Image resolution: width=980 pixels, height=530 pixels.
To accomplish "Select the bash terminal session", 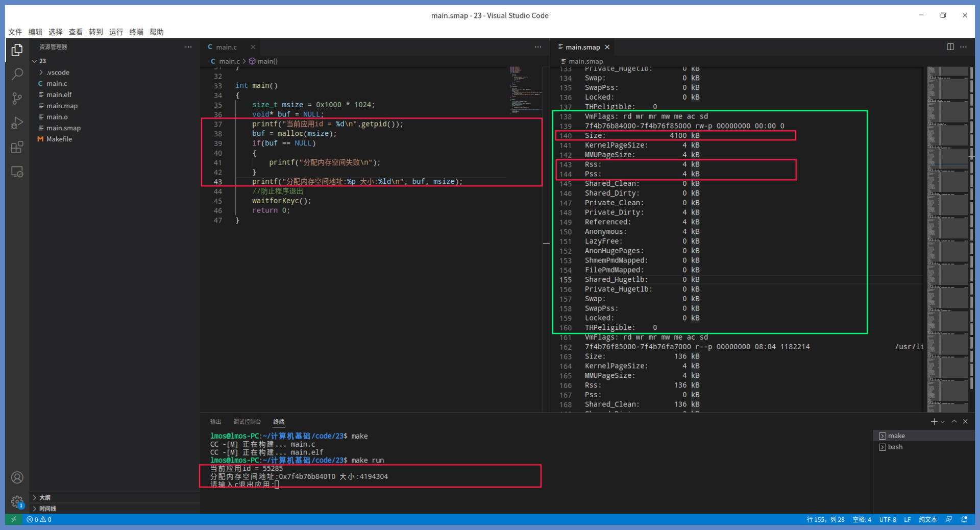I will pyautogui.click(x=895, y=447).
